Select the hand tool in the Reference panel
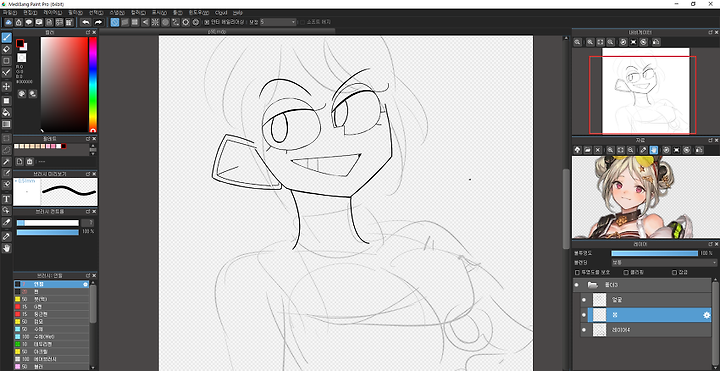720x371 pixels. click(653, 150)
